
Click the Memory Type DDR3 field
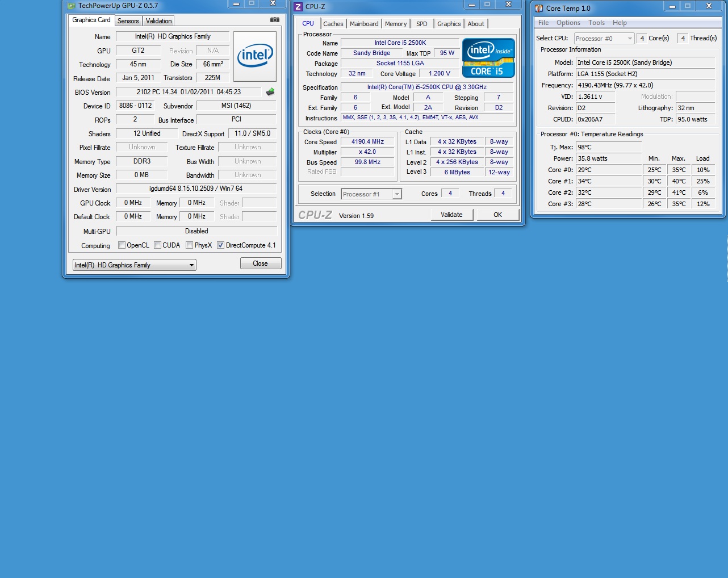[x=141, y=161]
